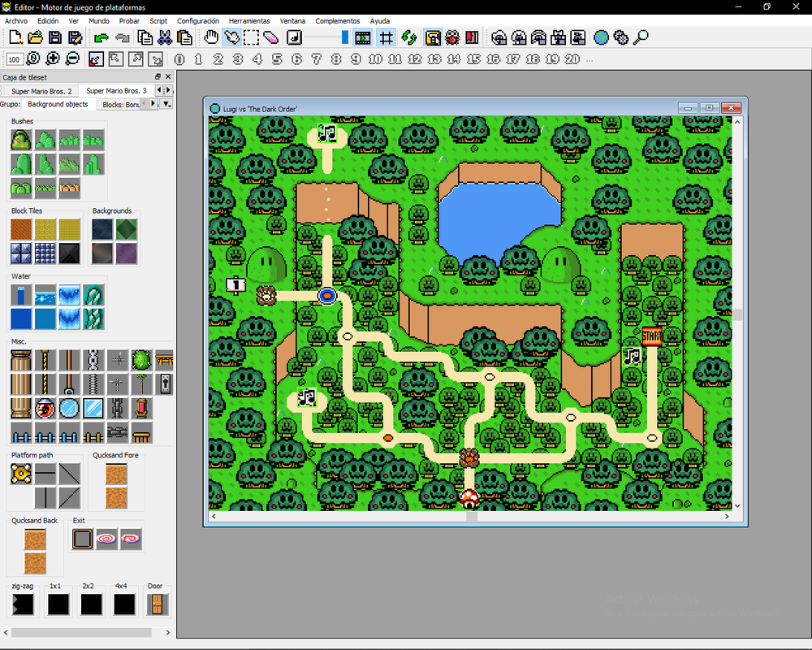Open the Configuración menu
Image resolution: width=812 pixels, height=650 pixels.
coord(198,21)
